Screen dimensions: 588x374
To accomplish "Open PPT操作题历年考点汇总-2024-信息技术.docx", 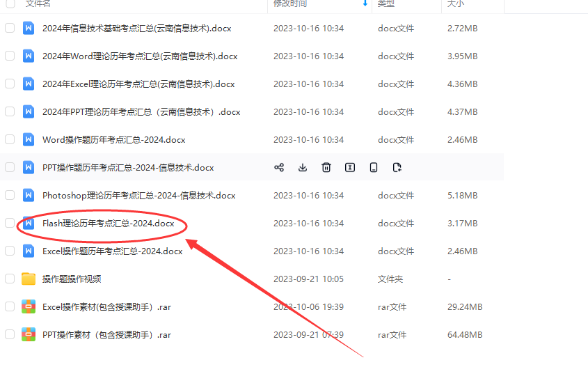I will (128, 167).
